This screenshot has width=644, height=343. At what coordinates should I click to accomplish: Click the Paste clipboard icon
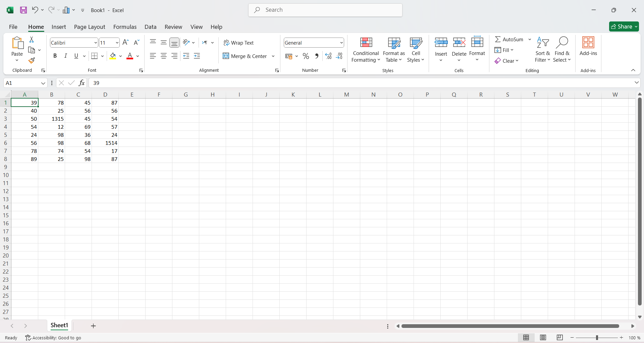point(17,43)
